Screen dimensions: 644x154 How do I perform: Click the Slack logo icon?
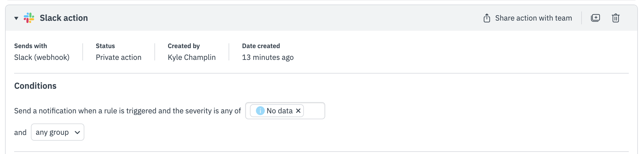click(29, 18)
